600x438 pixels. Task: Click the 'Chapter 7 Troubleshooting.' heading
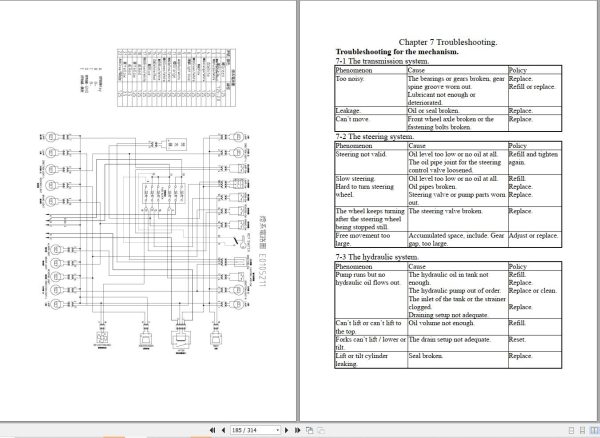click(x=448, y=42)
